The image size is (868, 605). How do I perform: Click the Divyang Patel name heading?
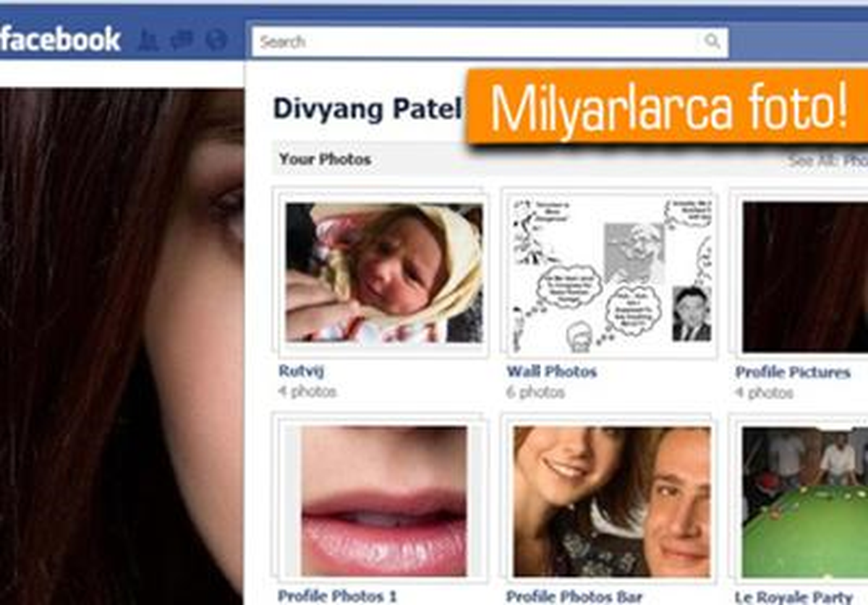367,108
